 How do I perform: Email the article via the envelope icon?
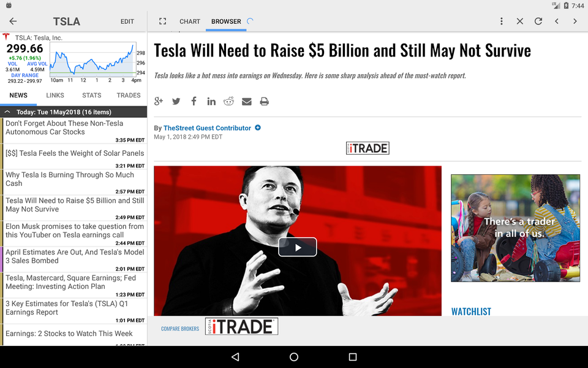247,101
